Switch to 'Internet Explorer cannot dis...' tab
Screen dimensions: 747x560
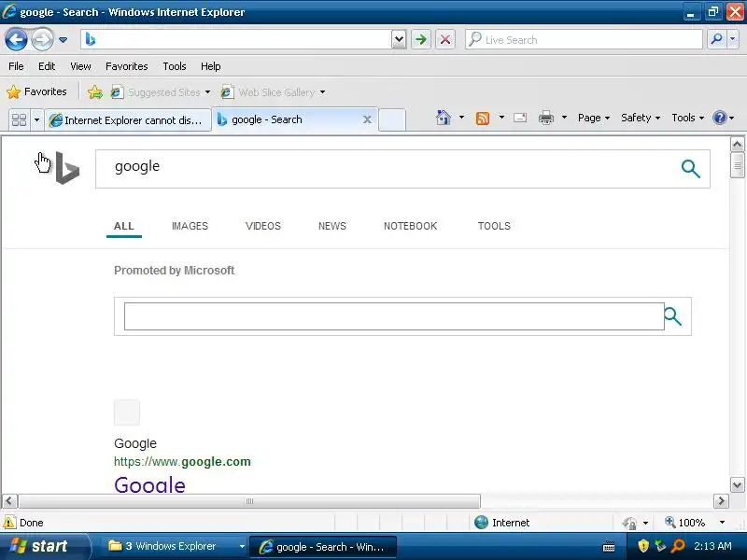128,120
